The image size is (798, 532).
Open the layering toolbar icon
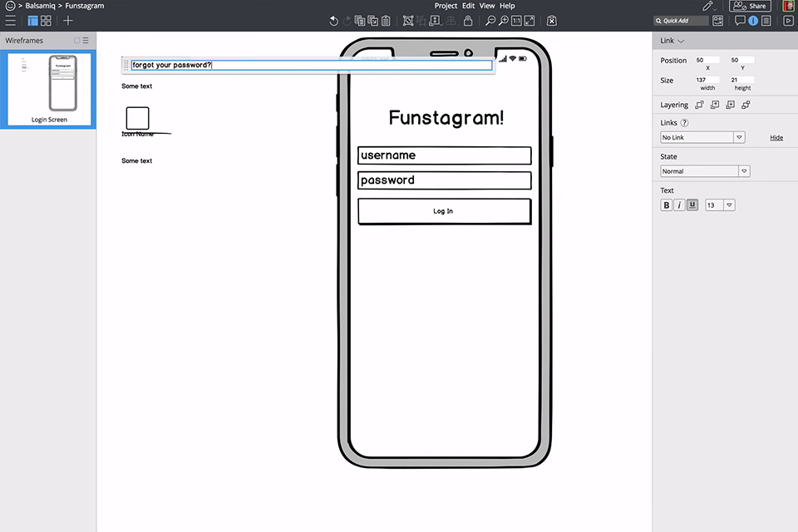435,21
